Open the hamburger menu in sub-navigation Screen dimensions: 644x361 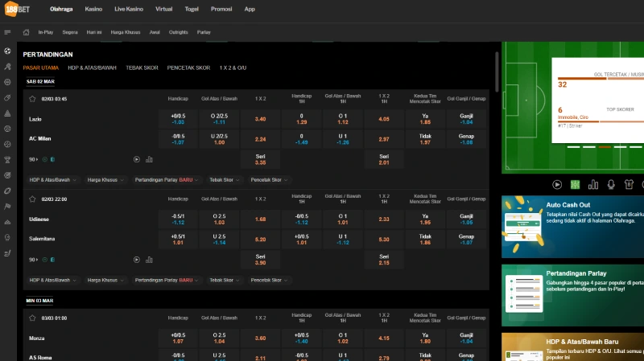(7, 32)
